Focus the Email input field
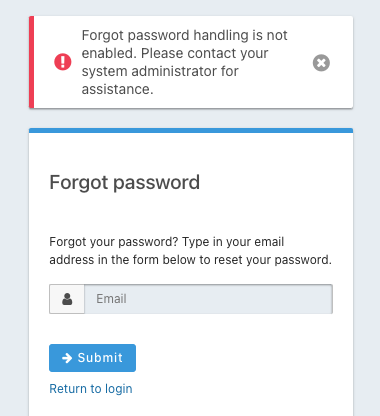 click(208, 299)
